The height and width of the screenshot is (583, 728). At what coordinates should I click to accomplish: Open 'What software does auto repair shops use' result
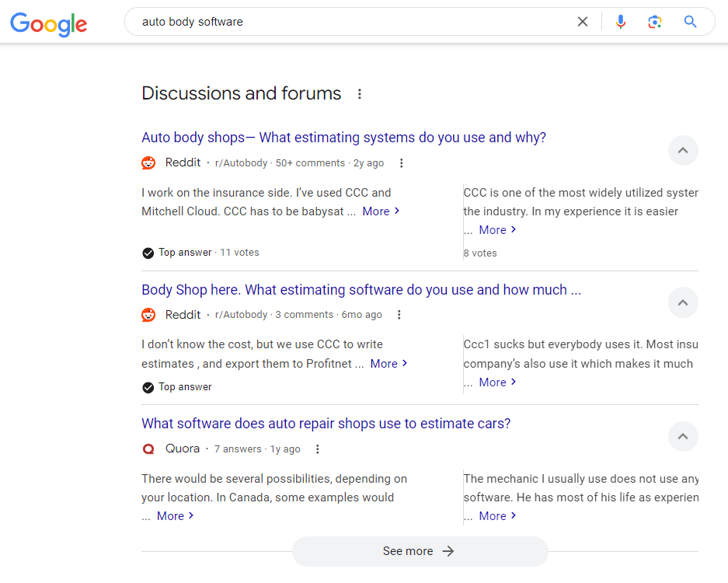pos(326,424)
